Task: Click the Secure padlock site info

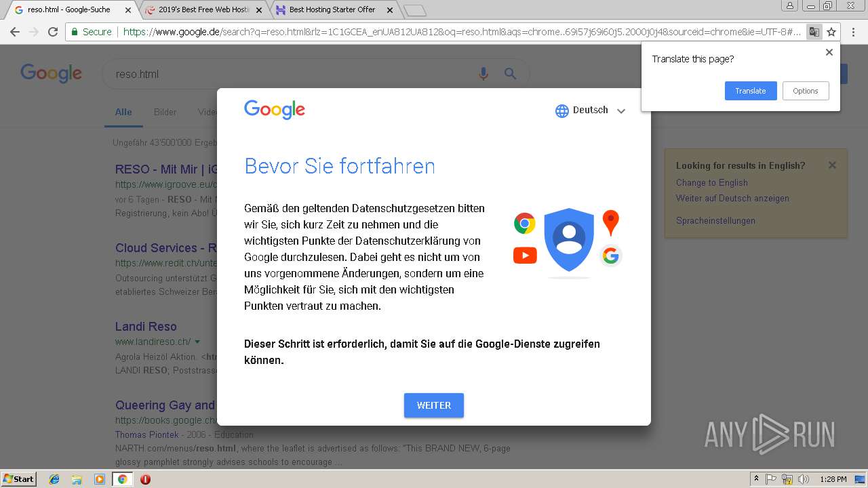Action: tap(91, 32)
